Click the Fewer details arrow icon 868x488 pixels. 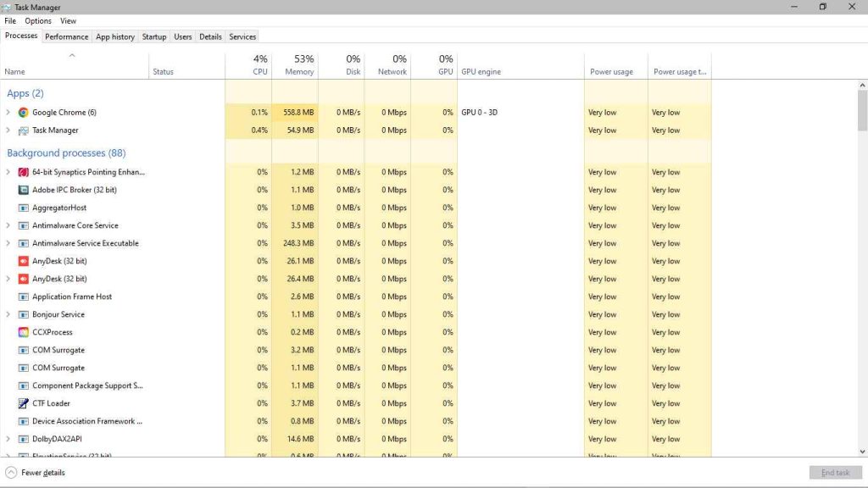click(11, 473)
